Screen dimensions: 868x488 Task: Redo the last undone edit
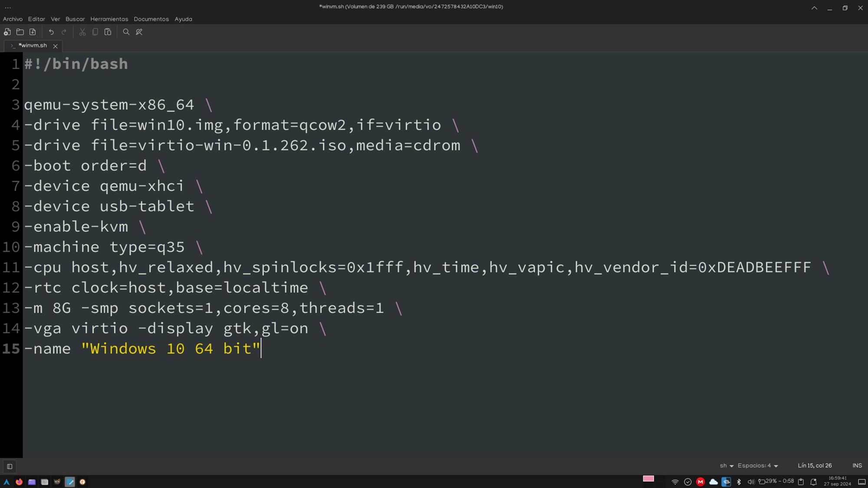click(x=64, y=32)
